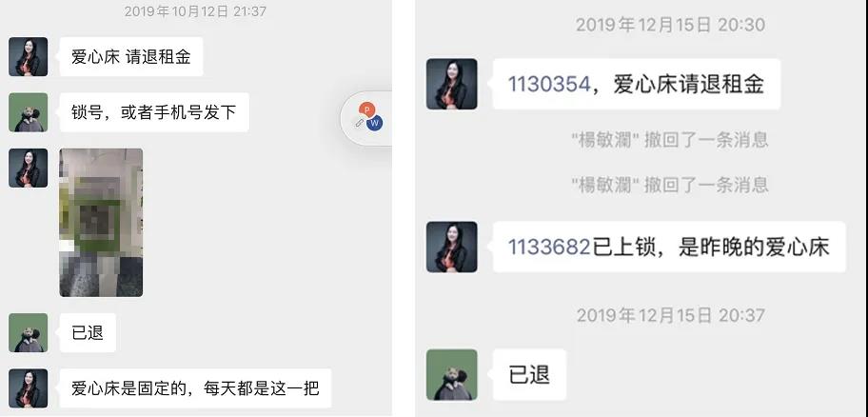The image size is (868, 417).
Task: Click the '2019年12月15日 20:37' timestamp
Action: pos(670,316)
